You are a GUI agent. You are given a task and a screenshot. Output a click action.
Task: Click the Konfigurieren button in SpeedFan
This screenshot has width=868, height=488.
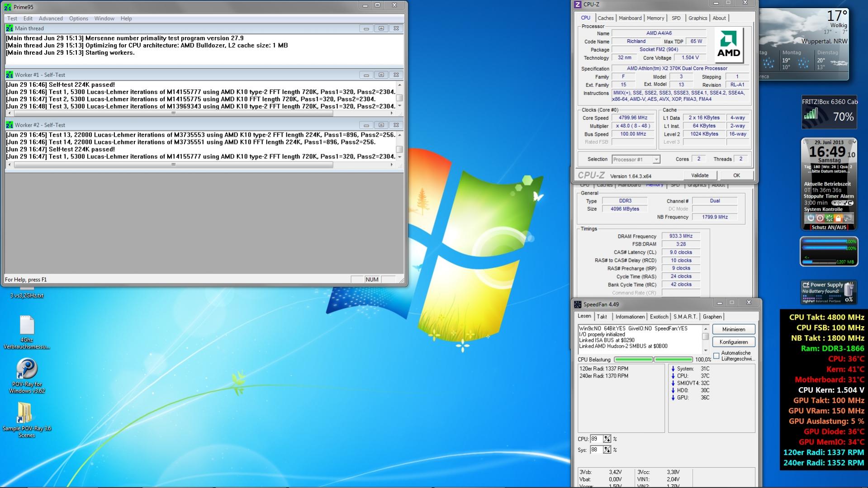pos(734,342)
